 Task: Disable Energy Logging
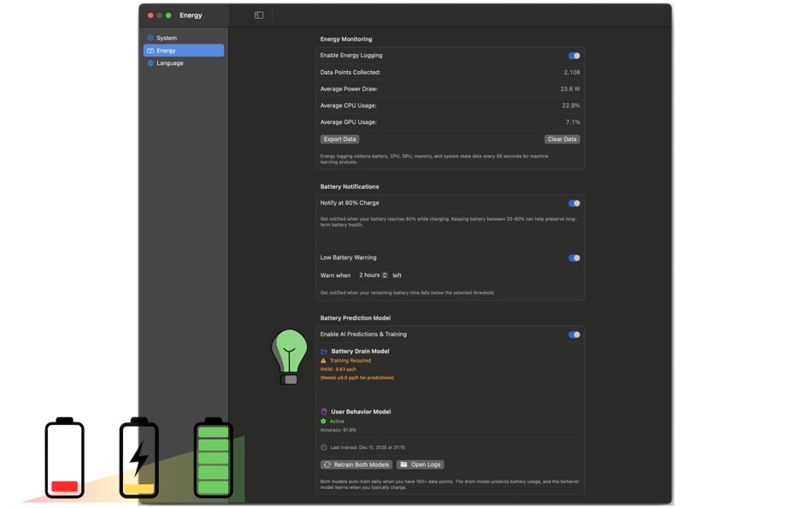(x=574, y=55)
